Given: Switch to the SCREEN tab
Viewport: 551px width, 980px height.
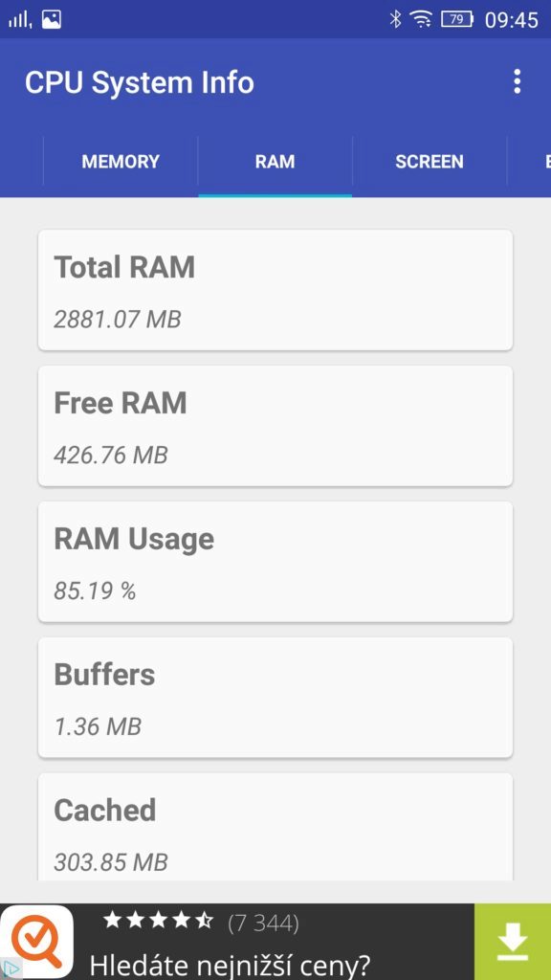Looking at the screenshot, I should pyautogui.click(x=430, y=161).
